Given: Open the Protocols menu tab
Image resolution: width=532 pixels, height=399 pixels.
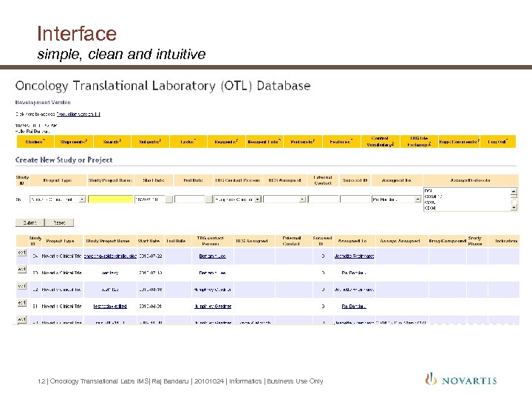Looking at the screenshot, I should [303, 141].
